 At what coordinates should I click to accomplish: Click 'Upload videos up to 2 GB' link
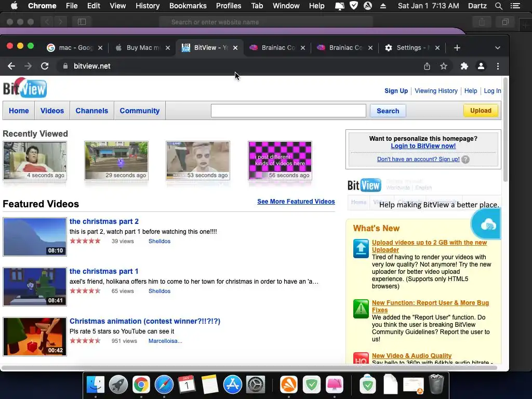tap(429, 246)
